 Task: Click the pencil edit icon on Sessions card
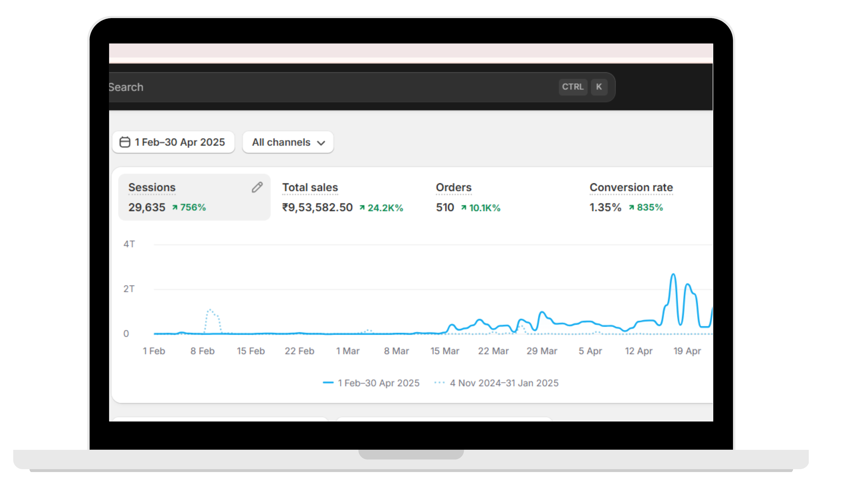pos(257,187)
